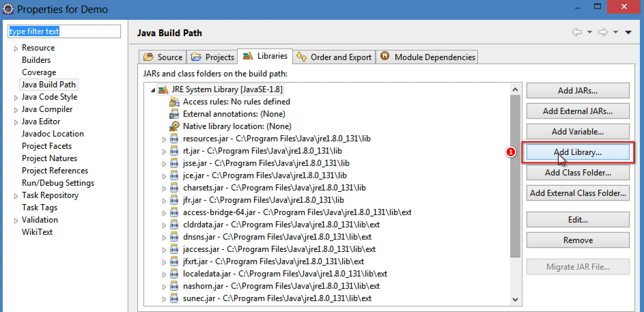This screenshot has height=312, width=644.
Task: Click the back navigation arrow icon
Action: pos(577,32)
